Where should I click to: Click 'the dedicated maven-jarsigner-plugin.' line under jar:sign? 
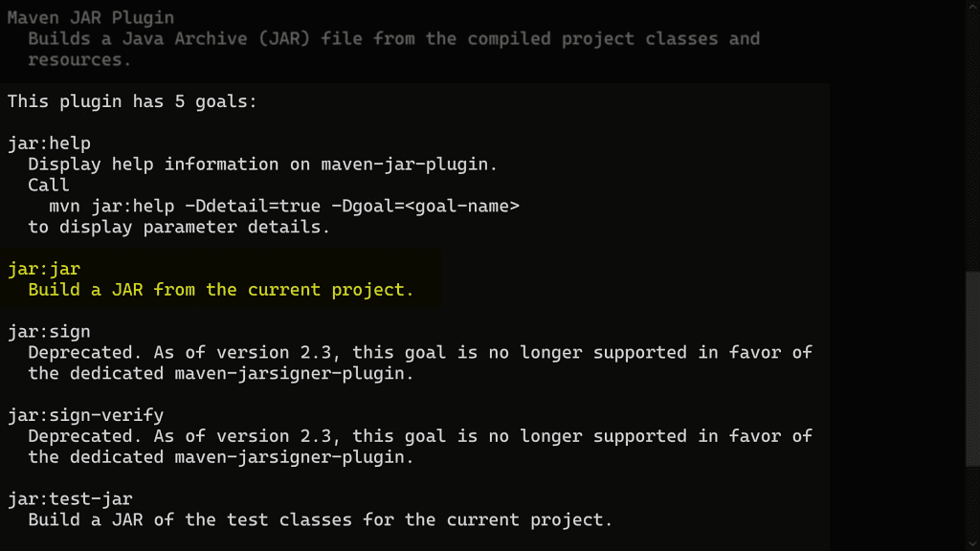(x=221, y=374)
